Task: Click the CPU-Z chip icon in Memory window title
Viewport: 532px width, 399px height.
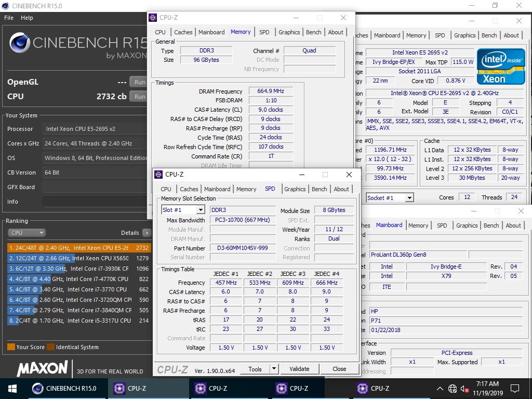Action: 153,18
